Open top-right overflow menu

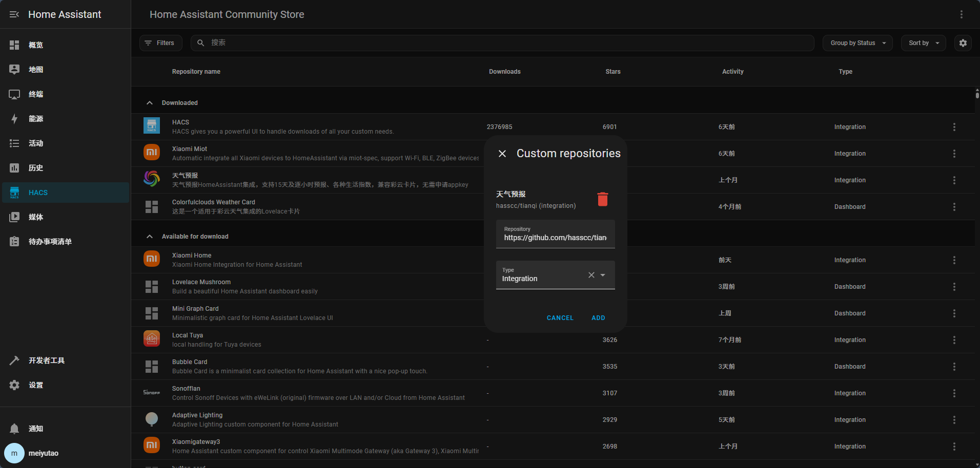coord(961,14)
